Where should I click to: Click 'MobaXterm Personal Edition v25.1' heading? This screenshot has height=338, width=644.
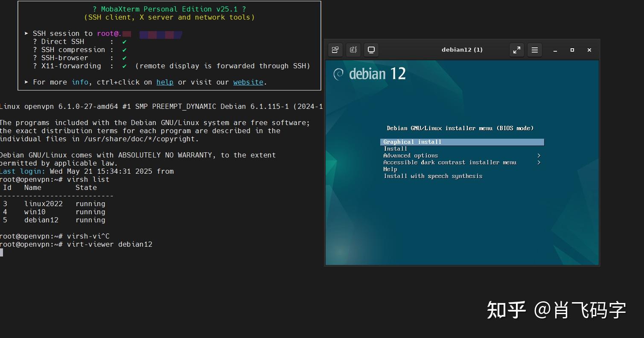click(169, 9)
